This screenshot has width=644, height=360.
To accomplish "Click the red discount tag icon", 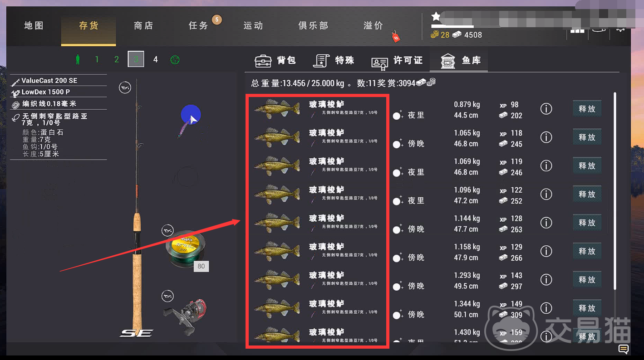I will pos(396,37).
